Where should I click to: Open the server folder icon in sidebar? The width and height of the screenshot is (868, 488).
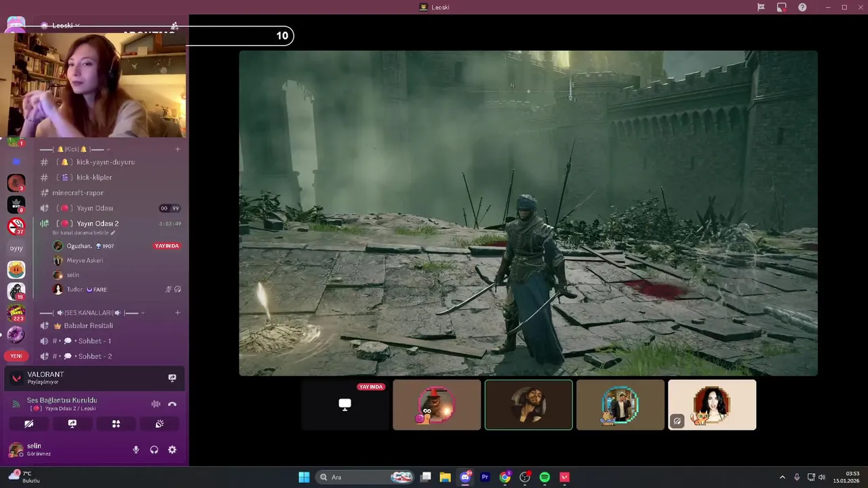tap(16, 161)
